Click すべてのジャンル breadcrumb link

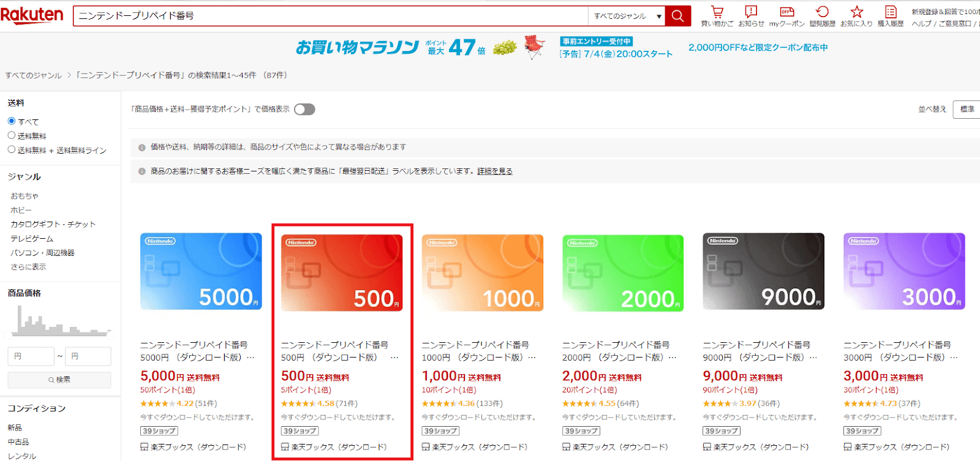click(34, 75)
